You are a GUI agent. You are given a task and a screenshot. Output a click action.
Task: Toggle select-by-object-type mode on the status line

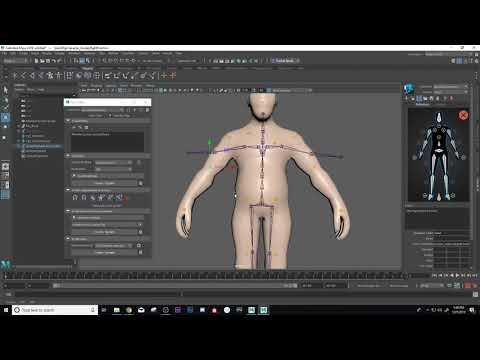[x=82, y=61]
